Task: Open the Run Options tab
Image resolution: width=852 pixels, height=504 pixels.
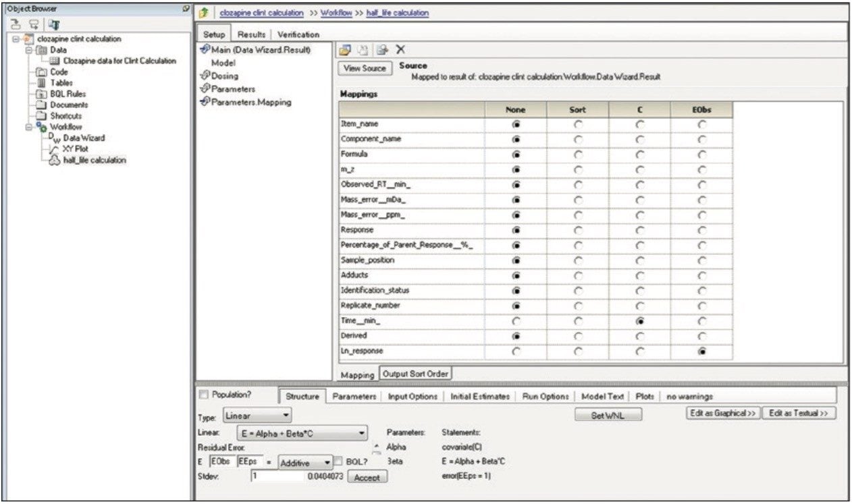Action: (x=546, y=397)
